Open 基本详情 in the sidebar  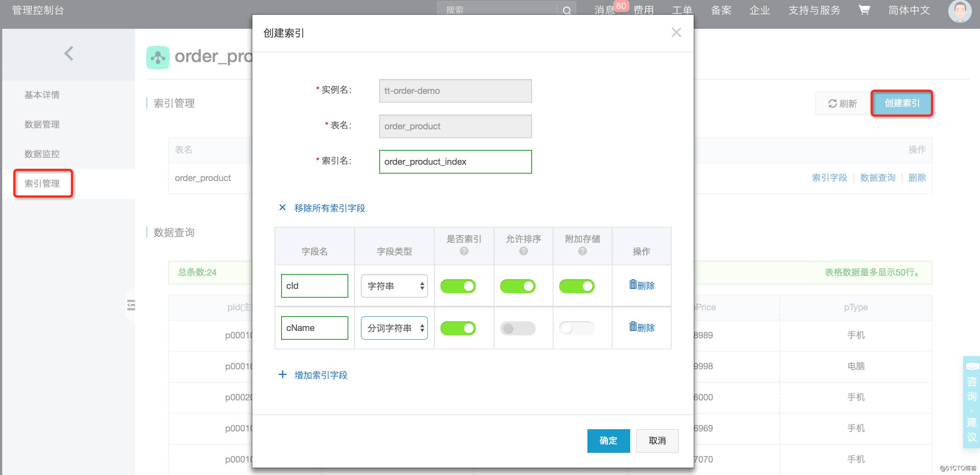[x=42, y=95]
